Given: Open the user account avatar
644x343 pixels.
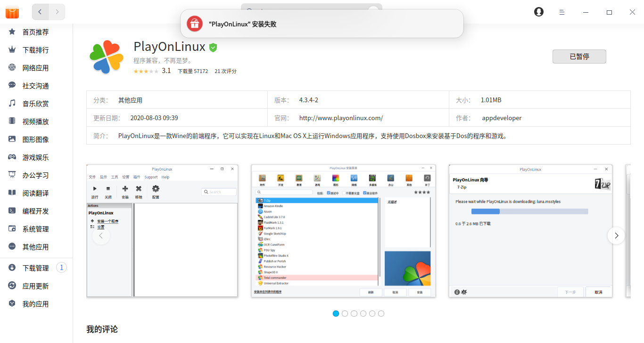Looking at the screenshot, I should click(539, 12).
